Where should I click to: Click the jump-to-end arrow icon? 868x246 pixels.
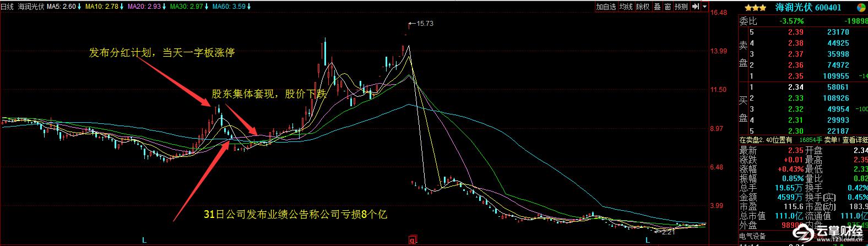(x=695, y=7)
